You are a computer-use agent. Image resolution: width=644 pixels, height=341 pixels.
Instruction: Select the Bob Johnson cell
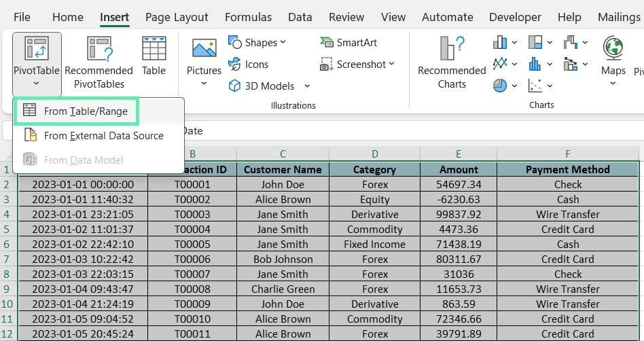coord(283,259)
